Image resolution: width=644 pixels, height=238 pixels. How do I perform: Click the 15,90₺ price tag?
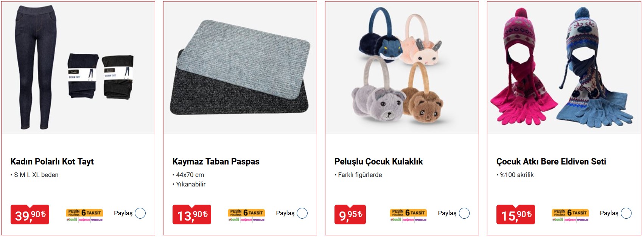[x=516, y=215]
